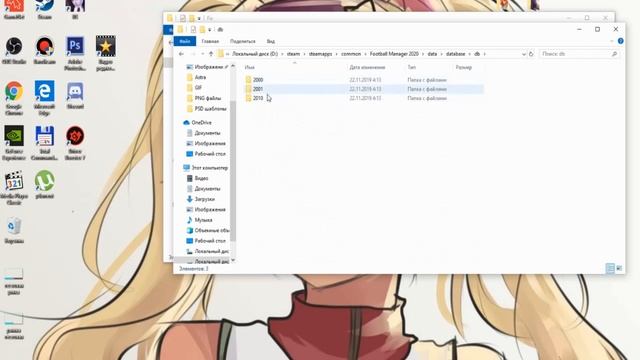Go up one folder level
The image size is (640, 360).
click(211, 54)
